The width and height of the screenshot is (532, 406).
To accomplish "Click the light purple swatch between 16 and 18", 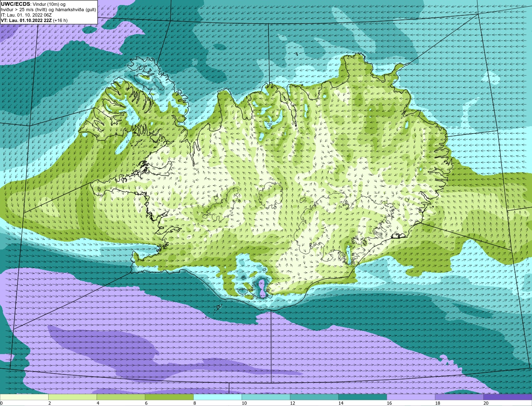I will point(411,397).
